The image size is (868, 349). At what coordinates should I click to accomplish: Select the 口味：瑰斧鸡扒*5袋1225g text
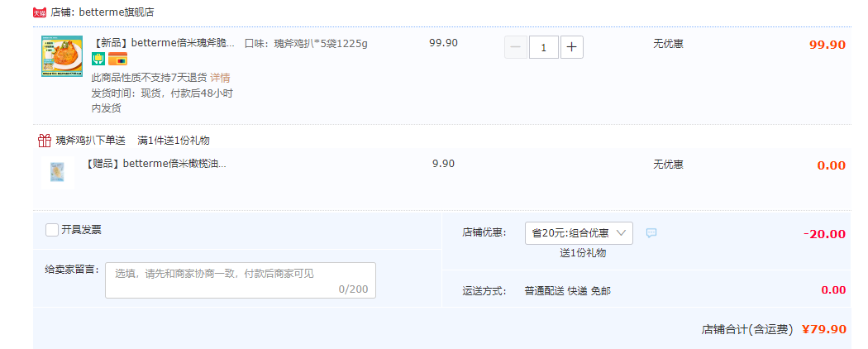[x=306, y=43]
